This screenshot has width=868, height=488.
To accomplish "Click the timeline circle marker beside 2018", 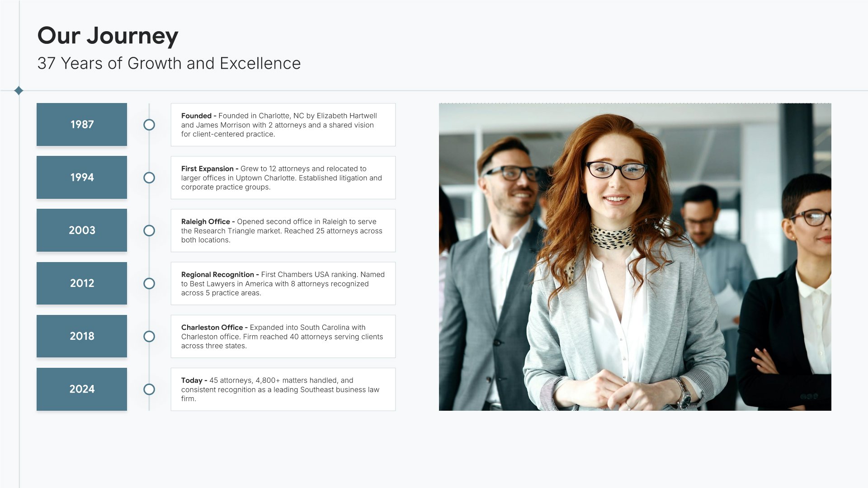I will [149, 336].
